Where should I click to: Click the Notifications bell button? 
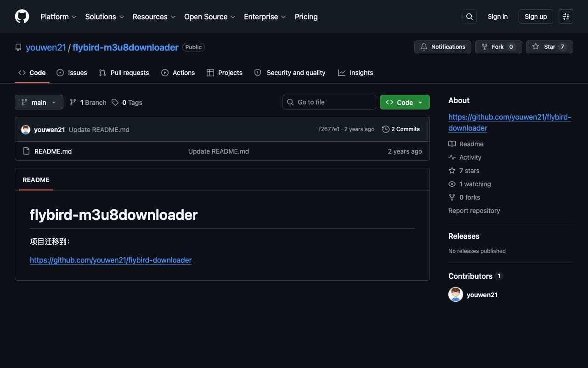point(443,47)
